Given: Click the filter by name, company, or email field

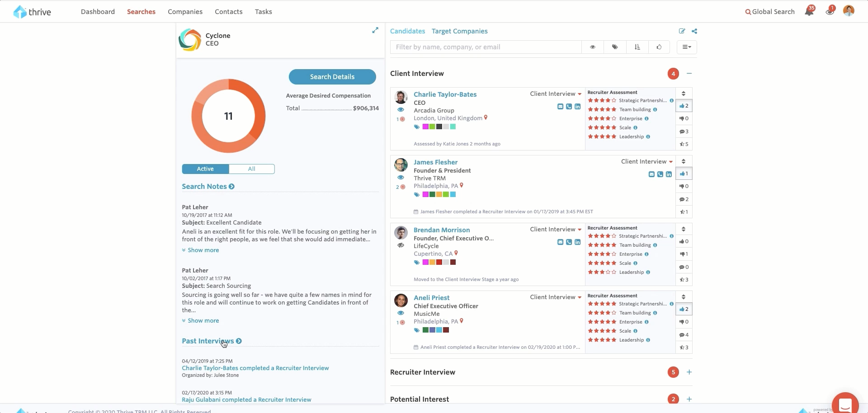Looking at the screenshot, I should [x=486, y=47].
